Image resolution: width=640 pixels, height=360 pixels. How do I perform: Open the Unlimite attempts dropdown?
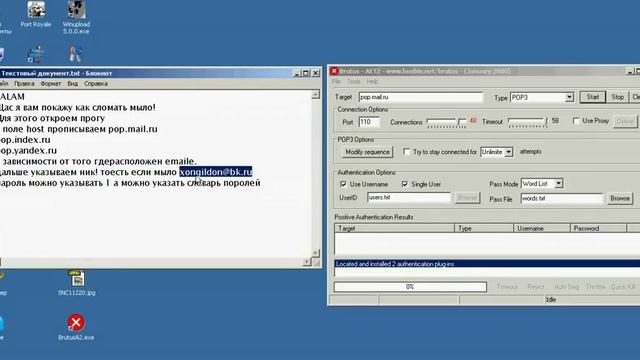click(x=508, y=152)
